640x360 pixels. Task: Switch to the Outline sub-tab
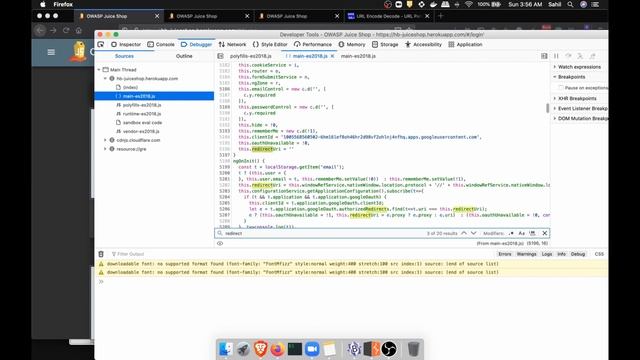pos(184,56)
